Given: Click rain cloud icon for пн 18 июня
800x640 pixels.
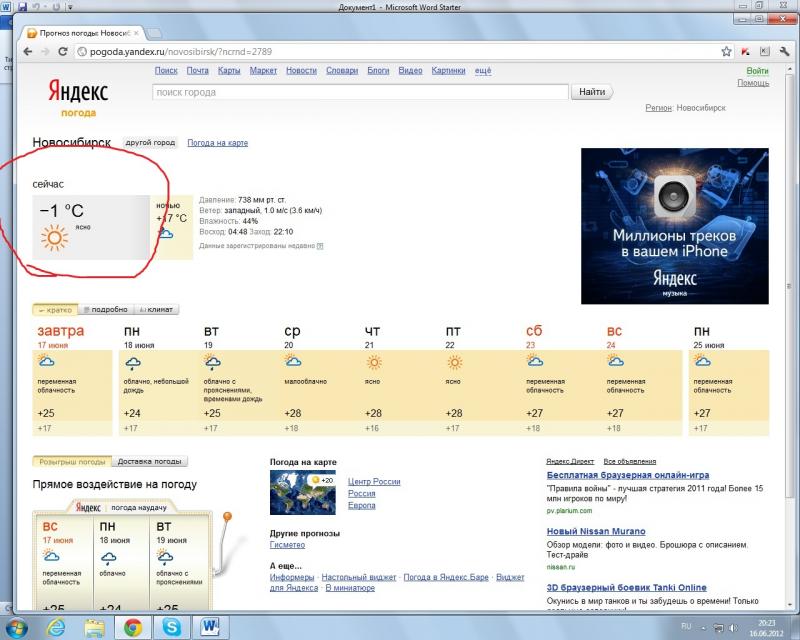Looking at the screenshot, I should pos(133,363).
